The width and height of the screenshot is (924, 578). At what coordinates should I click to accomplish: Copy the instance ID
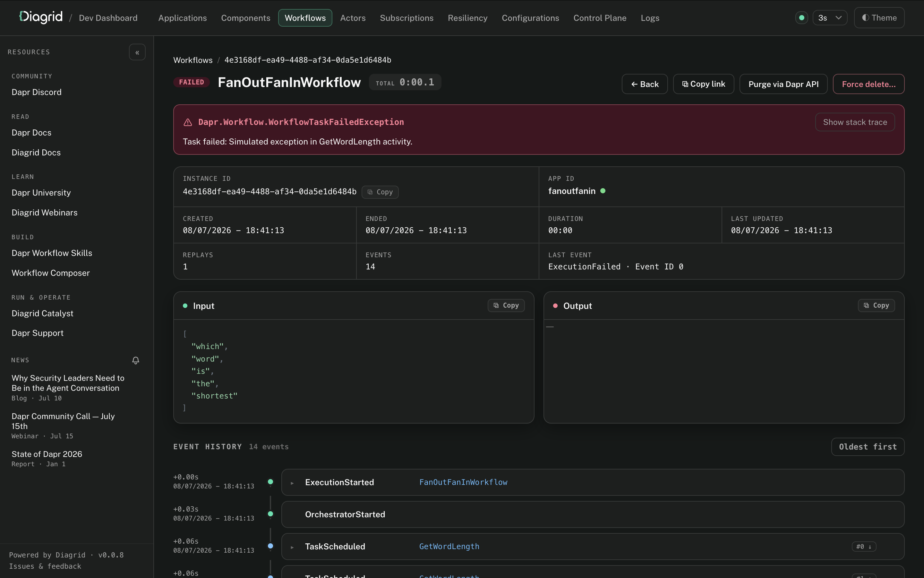[380, 192]
